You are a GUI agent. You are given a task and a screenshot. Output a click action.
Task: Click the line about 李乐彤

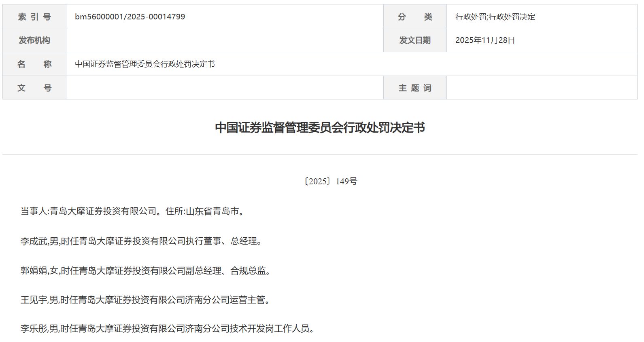(168, 328)
